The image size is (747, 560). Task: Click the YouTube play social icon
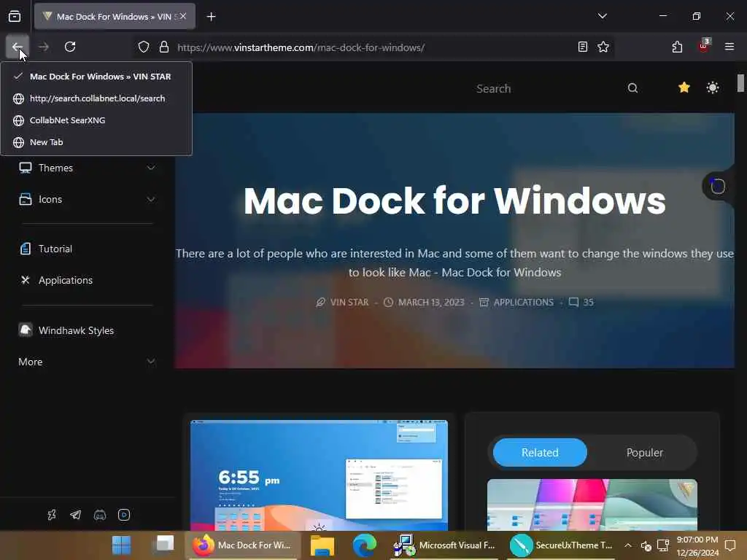click(x=124, y=515)
